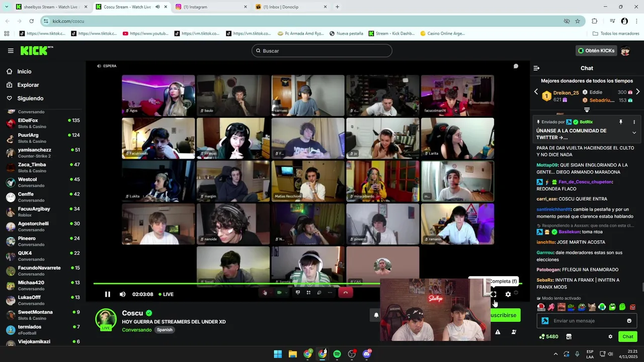This screenshot has width=644, height=362.
Task: Open user profile avatar menu
Action: [x=625, y=51]
